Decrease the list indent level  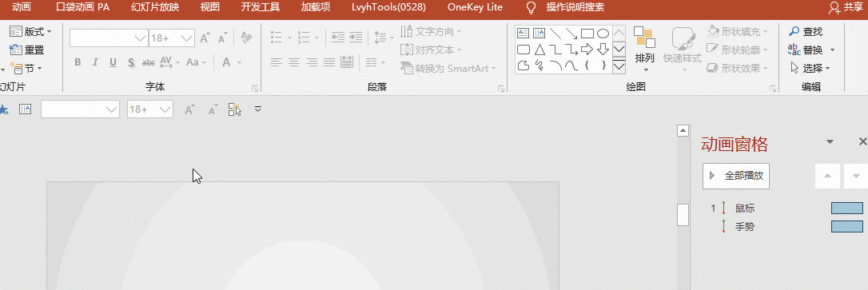pyautogui.click(x=337, y=38)
